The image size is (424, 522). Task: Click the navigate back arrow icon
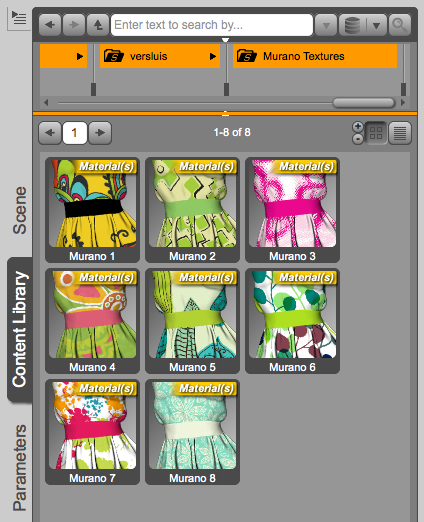50,25
